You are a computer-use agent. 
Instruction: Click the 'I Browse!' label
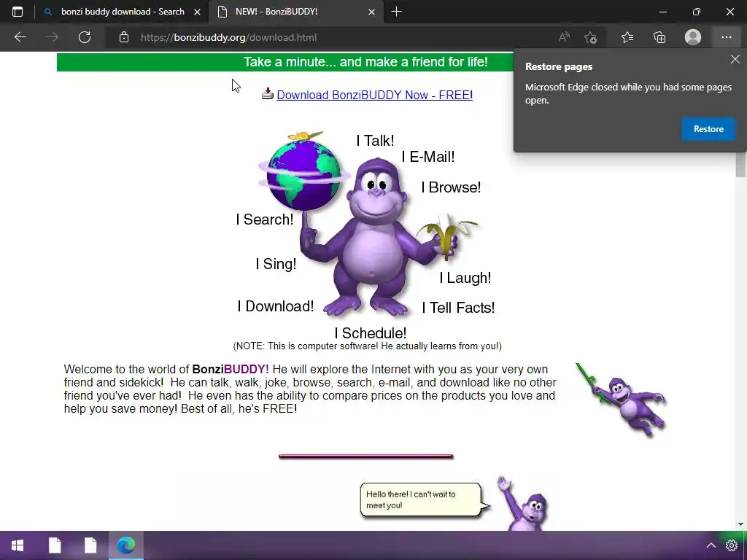coord(451,187)
